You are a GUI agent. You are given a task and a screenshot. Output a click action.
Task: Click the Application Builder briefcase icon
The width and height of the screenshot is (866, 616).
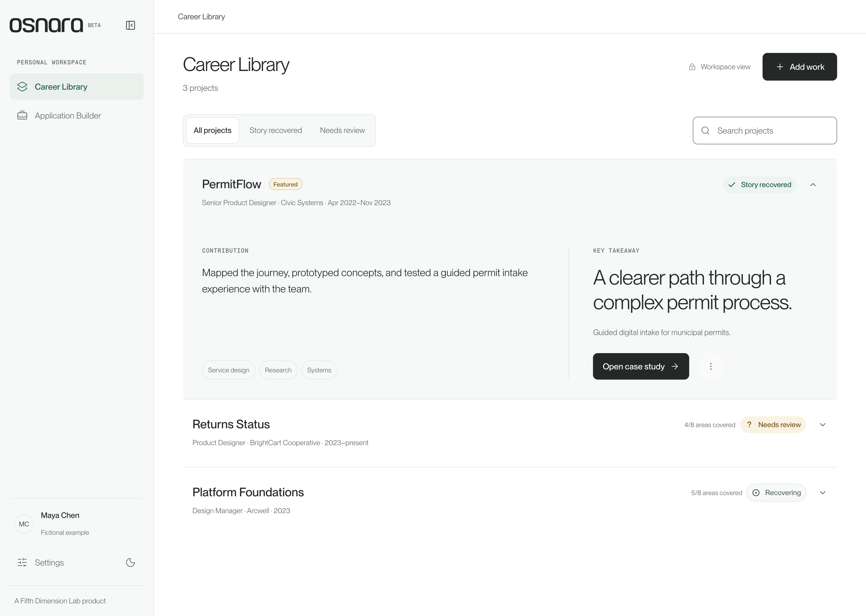pos(22,115)
